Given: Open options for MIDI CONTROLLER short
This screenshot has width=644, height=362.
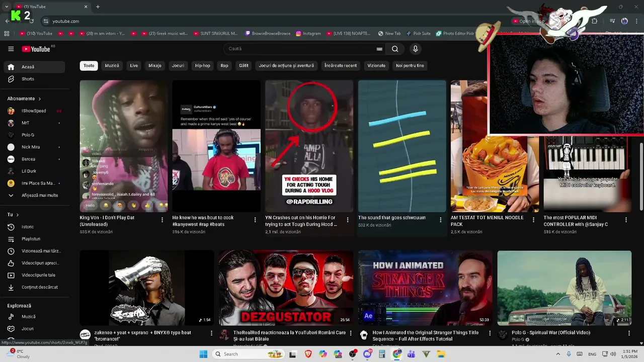Looking at the screenshot, I should (x=626, y=220).
